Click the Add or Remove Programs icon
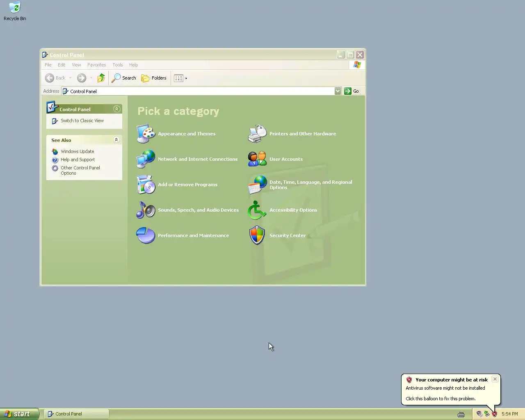 coord(146,185)
